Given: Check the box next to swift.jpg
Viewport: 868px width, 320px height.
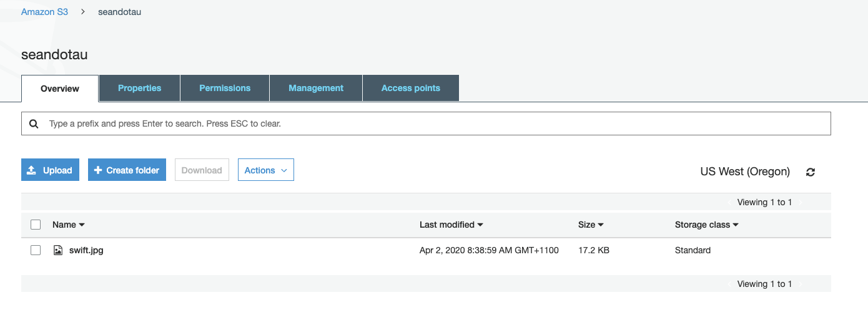Looking at the screenshot, I should [x=36, y=250].
